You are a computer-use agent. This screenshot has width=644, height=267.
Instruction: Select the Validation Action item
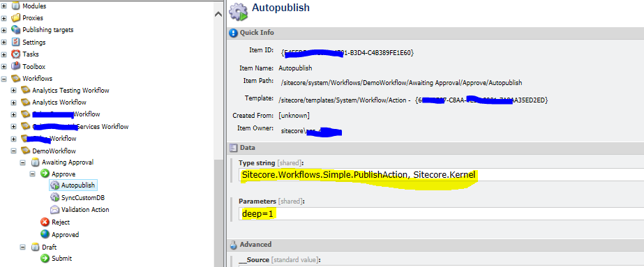[x=85, y=210]
